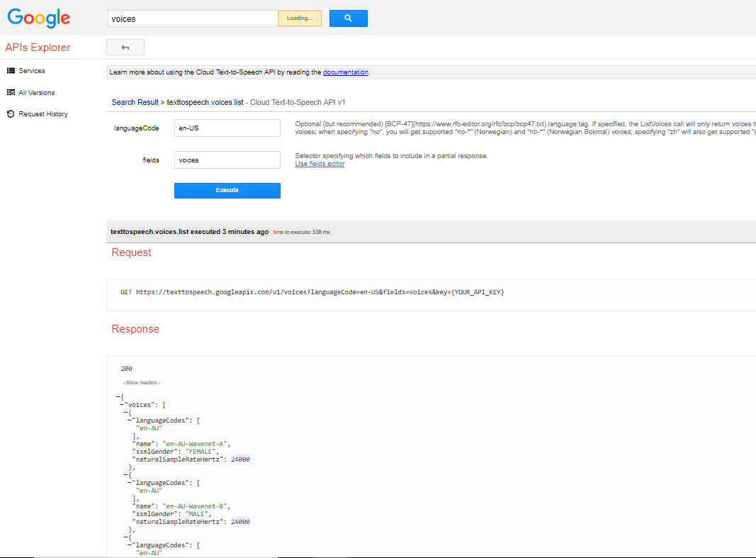Click the languageCode input field

[227, 128]
